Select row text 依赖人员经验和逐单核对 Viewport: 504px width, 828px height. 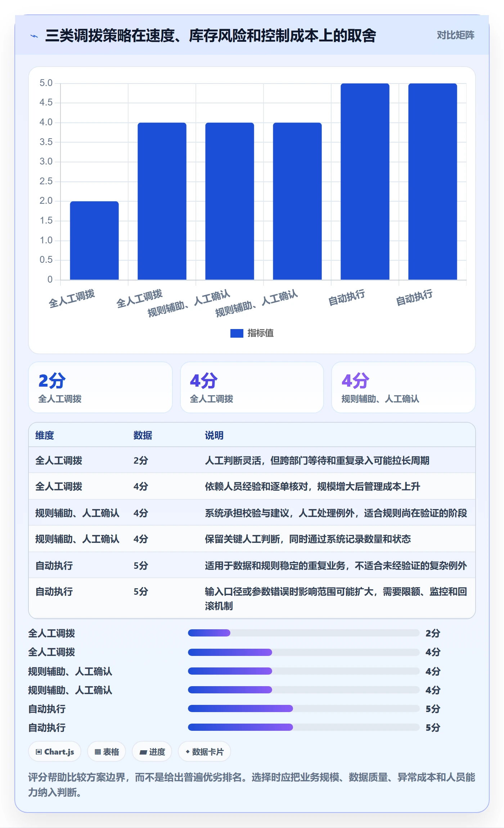tap(256, 487)
